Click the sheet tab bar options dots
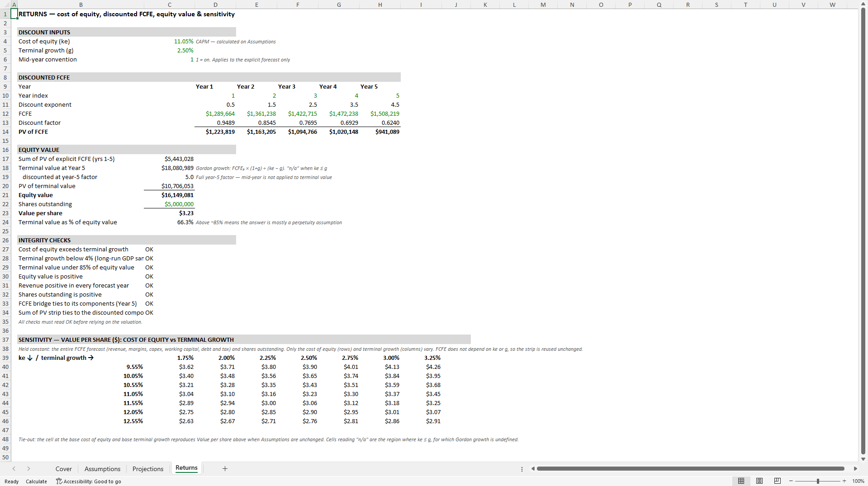This screenshot has height=486, width=868. 522,469
